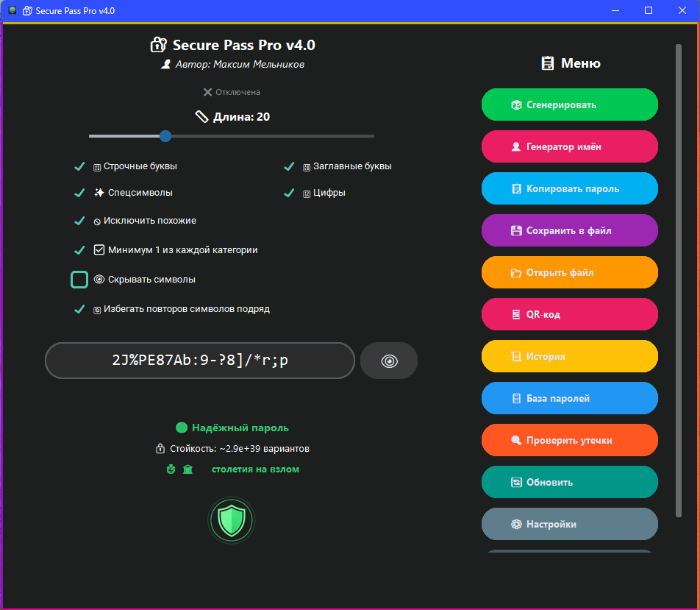Click the ruler icon beside Длина
This screenshot has height=610, width=700.
pos(201,117)
